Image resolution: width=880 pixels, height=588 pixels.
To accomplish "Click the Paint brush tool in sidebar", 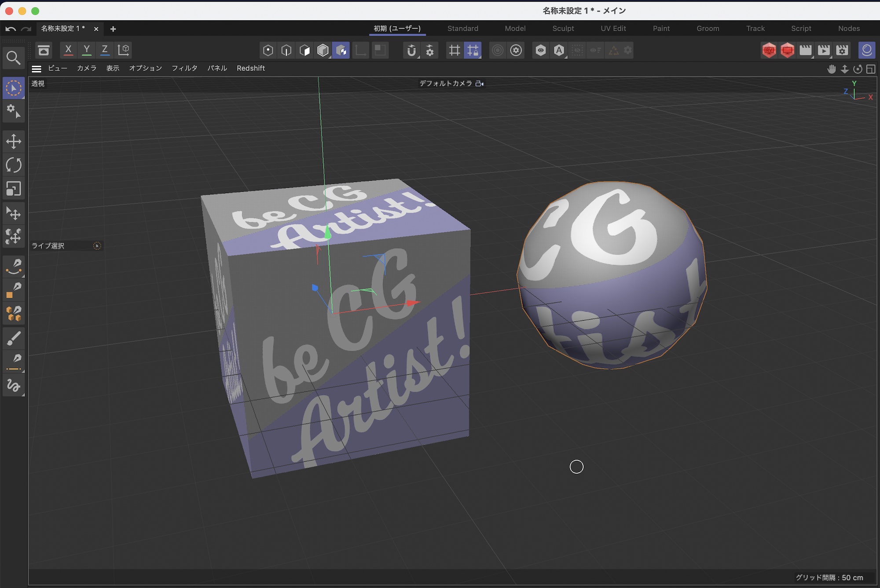I will click(14, 339).
